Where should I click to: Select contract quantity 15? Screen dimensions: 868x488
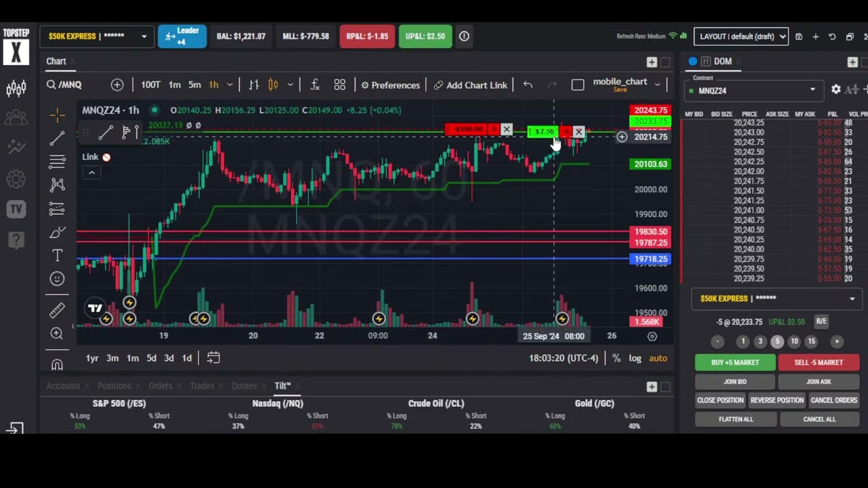(x=811, y=342)
